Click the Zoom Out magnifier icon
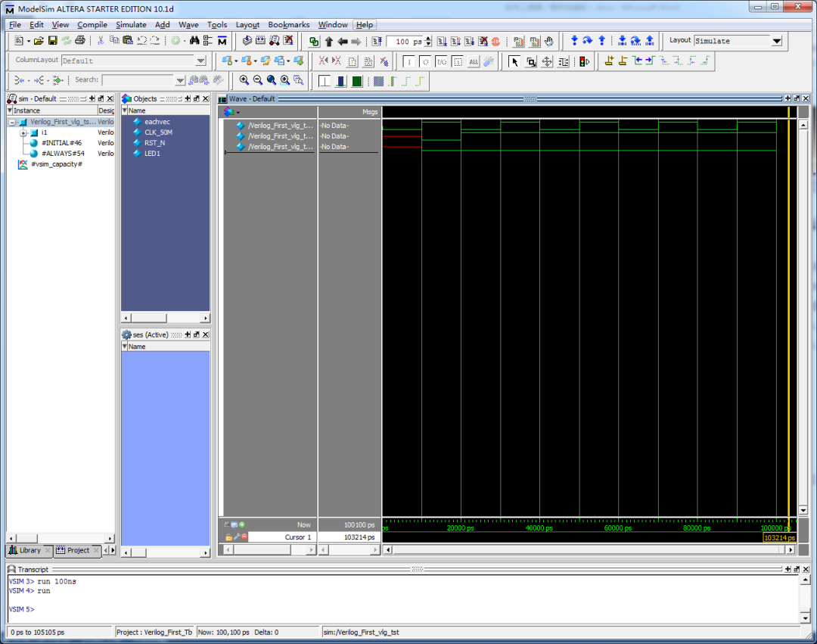817x644 pixels. (x=258, y=80)
